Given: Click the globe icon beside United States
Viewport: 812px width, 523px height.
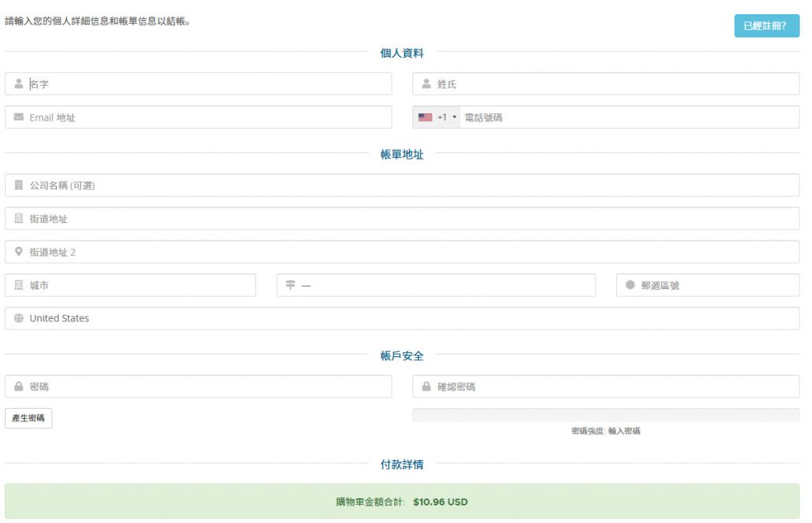Looking at the screenshot, I should 17,317.
